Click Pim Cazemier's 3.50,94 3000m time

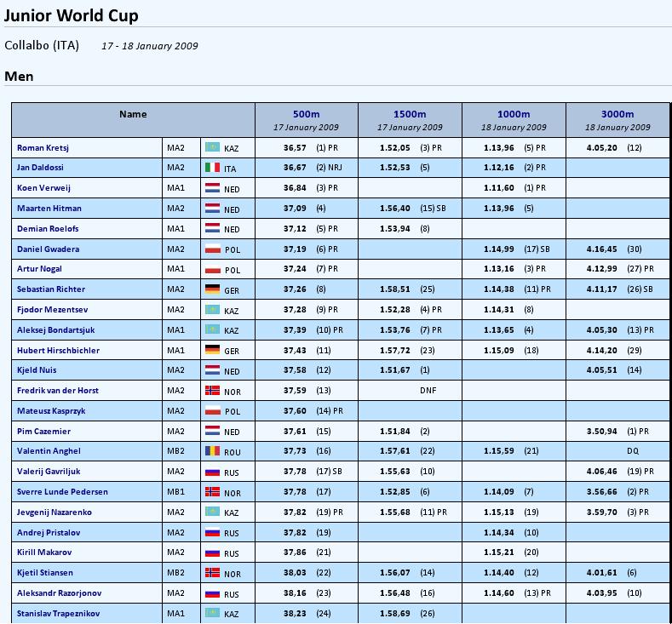pyautogui.click(x=601, y=432)
